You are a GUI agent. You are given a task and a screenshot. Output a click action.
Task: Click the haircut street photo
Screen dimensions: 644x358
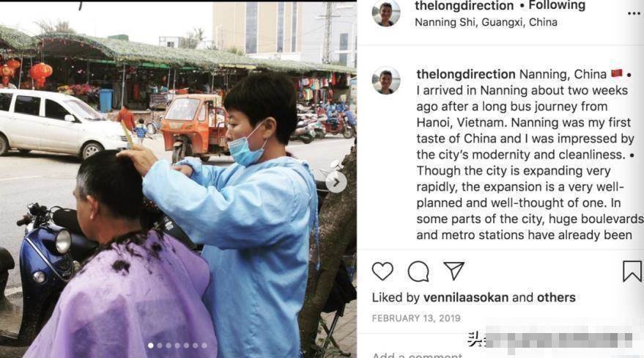tap(178, 180)
